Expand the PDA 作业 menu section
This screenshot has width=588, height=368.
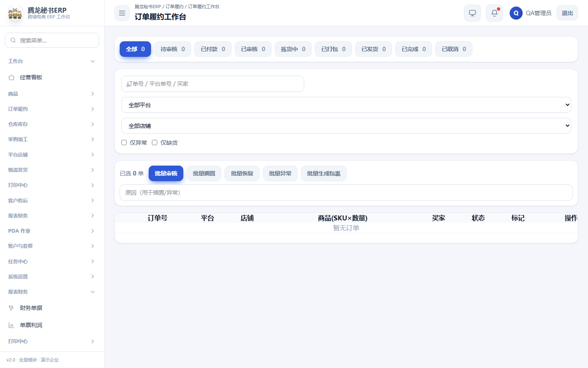coord(52,231)
